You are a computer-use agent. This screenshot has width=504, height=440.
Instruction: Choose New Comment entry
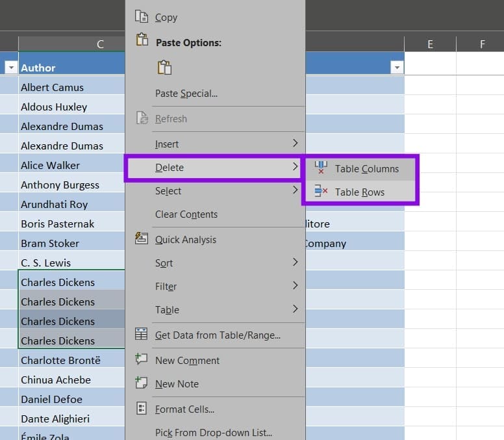[215, 361]
